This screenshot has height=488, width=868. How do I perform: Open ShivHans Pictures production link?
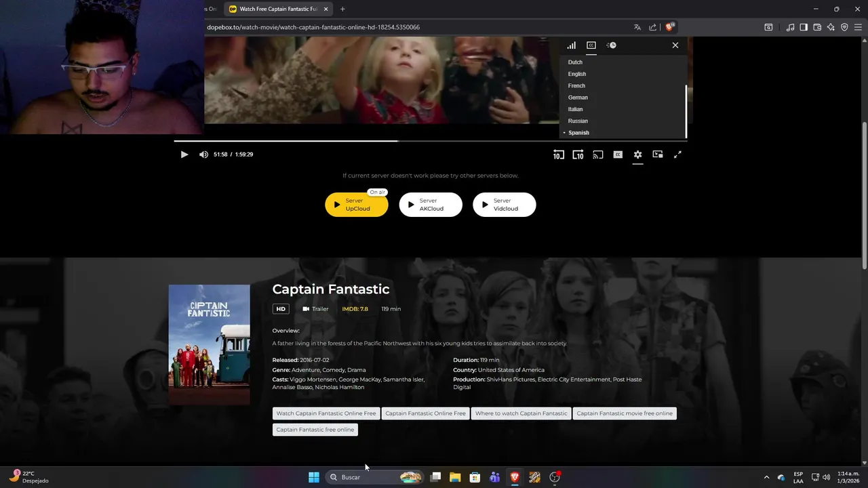(511, 380)
